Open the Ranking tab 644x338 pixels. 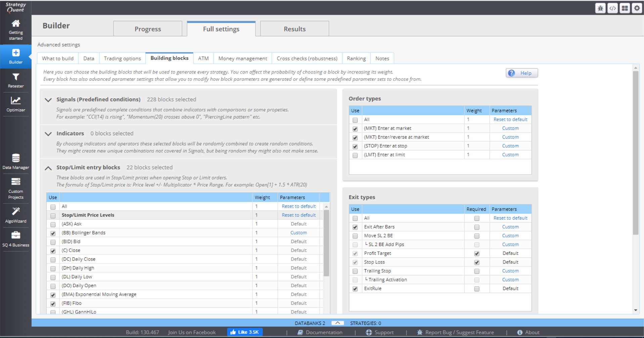pyautogui.click(x=356, y=58)
